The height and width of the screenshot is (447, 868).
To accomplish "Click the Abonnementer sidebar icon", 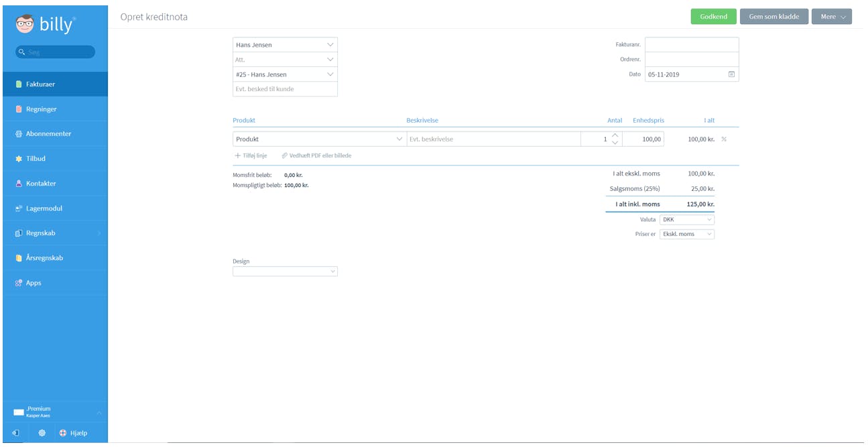I will [x=19, y=134].
